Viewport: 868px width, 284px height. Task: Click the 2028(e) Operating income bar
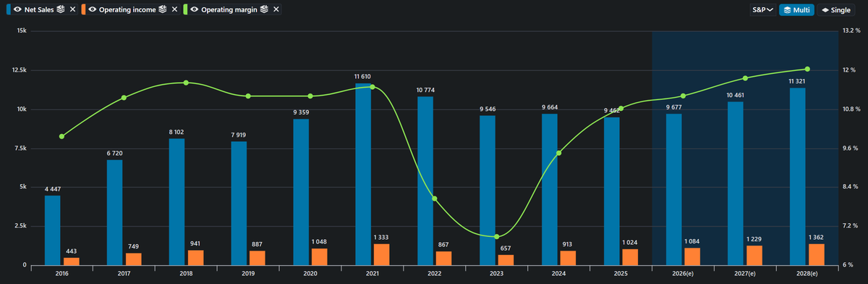817,254
